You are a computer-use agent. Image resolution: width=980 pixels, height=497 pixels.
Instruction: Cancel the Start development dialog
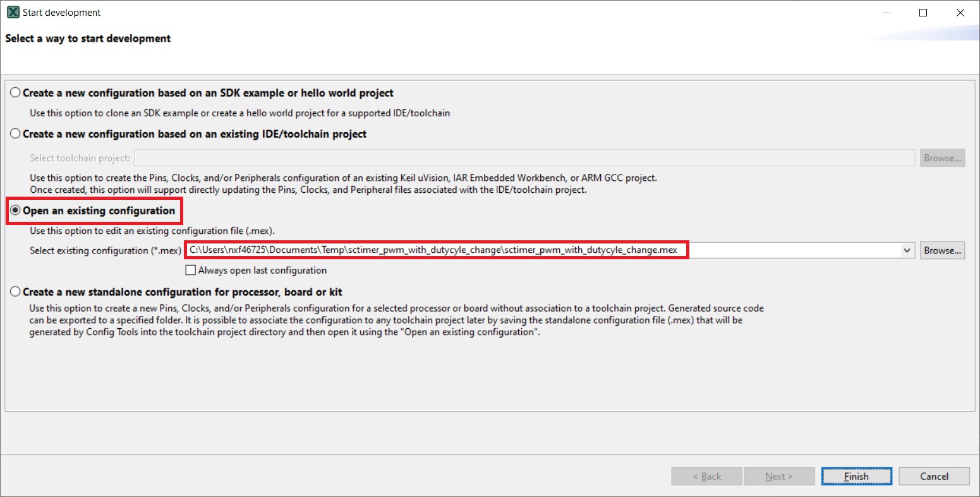[x=933, y=477]
